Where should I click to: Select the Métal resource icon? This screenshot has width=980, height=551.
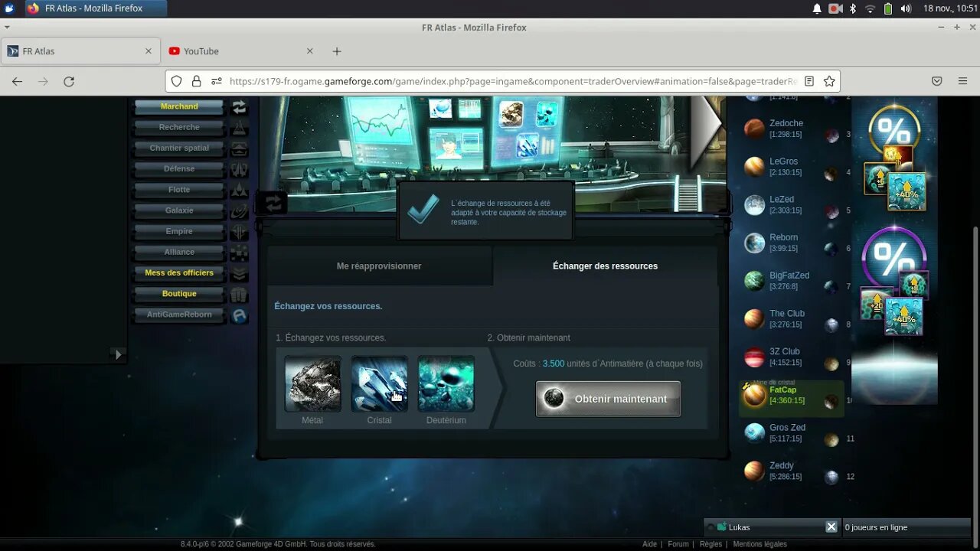pos(312,383)
